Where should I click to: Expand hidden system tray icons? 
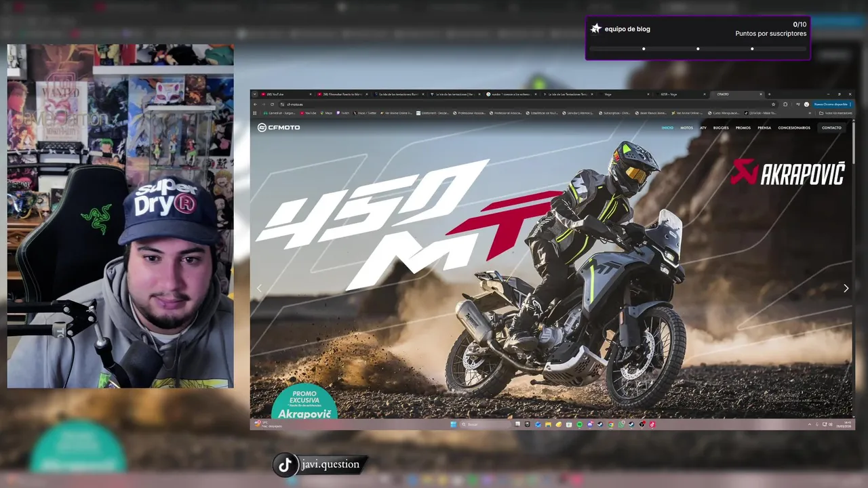pos(809,424)
